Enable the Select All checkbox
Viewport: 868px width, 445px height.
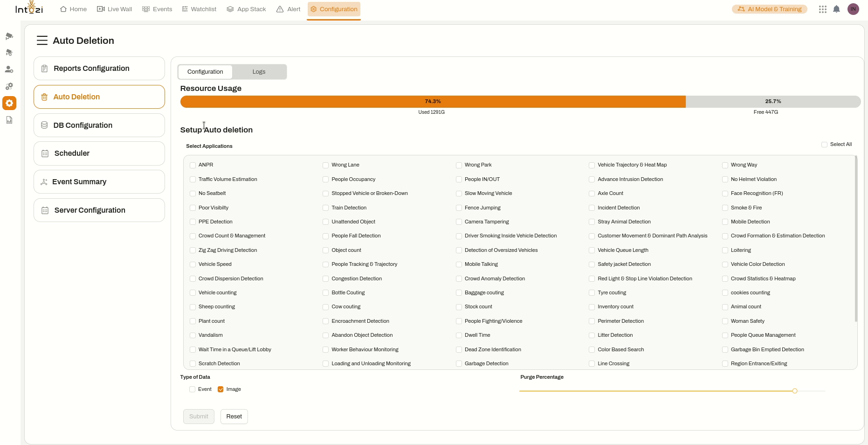824,145
